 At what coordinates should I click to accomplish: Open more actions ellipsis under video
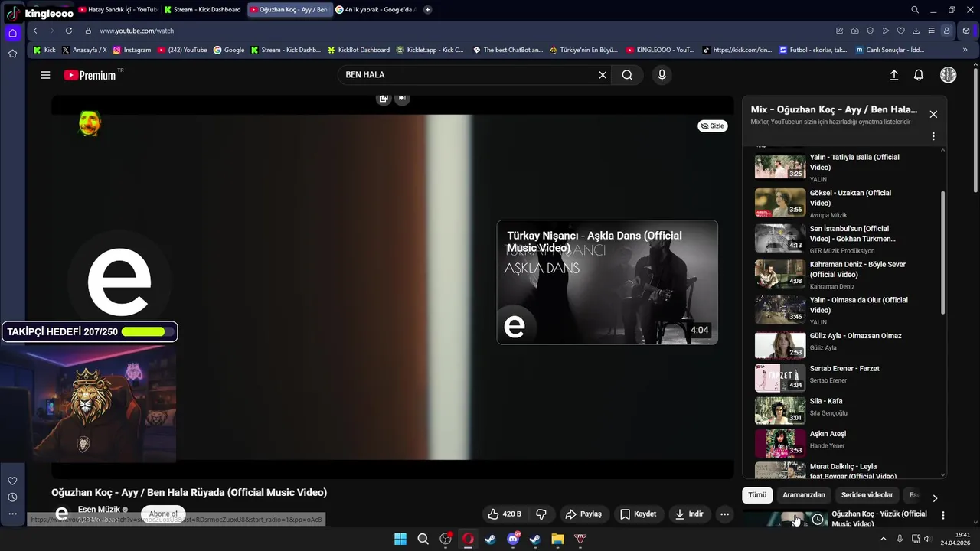724,514
